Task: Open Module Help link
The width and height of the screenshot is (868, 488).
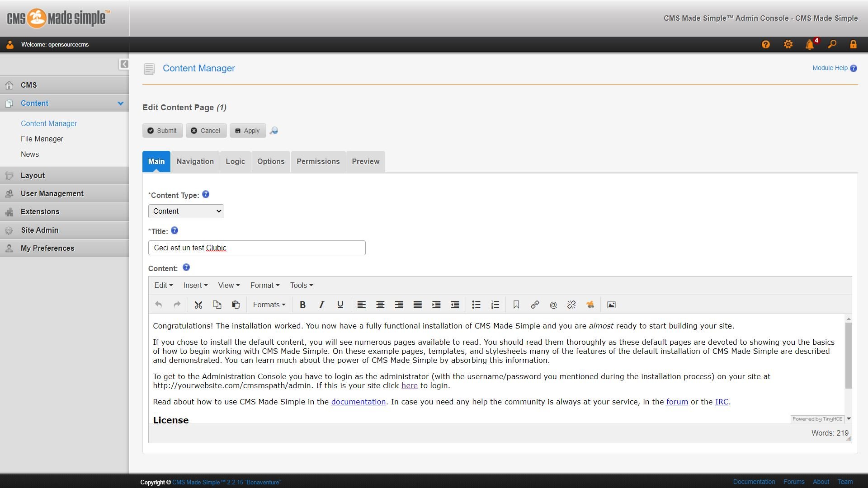Action: [835, 68]
